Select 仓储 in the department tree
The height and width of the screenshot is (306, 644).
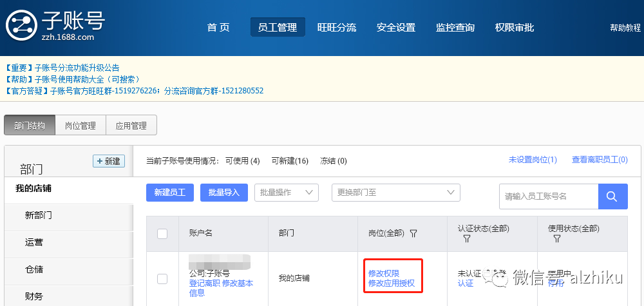click(69, 270)
